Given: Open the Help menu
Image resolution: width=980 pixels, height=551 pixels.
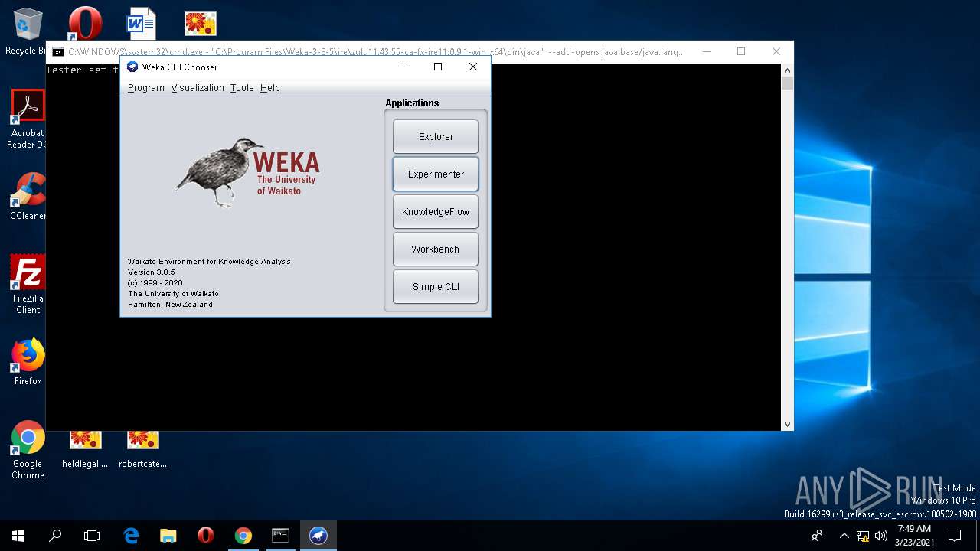Looking at the screenshot, I should pos(270,88).
